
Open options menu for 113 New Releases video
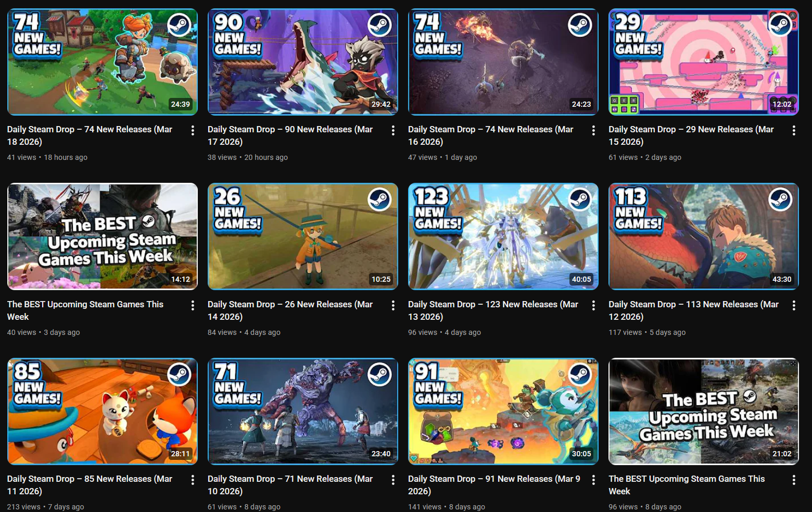point(794,306)
